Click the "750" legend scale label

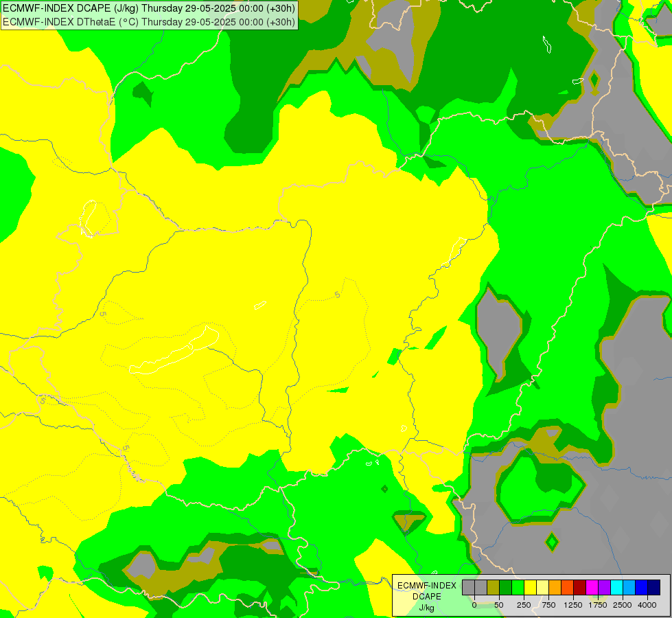point(548,605)
